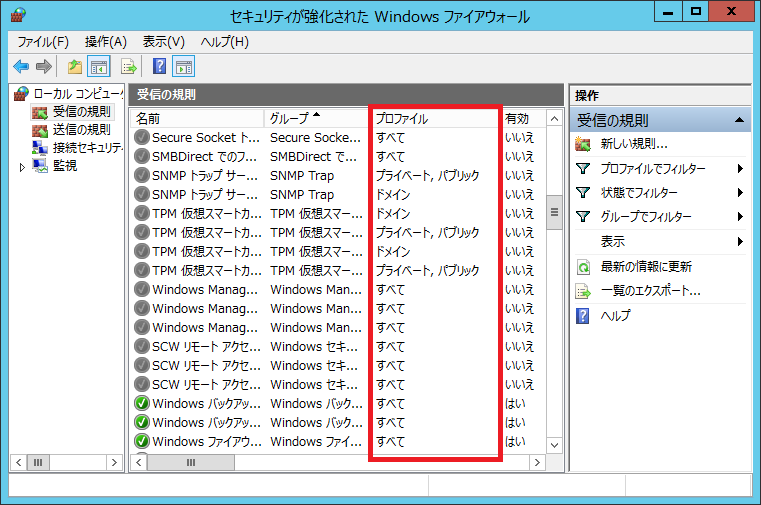The width and height of the screenshot is (761, 505).
Task: Open the ヘルプ(H) menu
Action: [225, 42]
